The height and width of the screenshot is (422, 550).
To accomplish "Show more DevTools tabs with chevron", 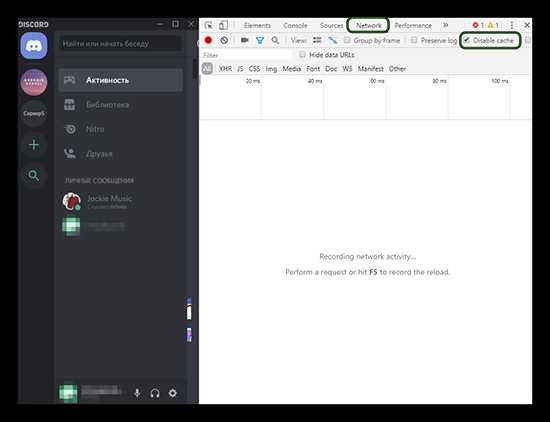I will click(445, 25).
